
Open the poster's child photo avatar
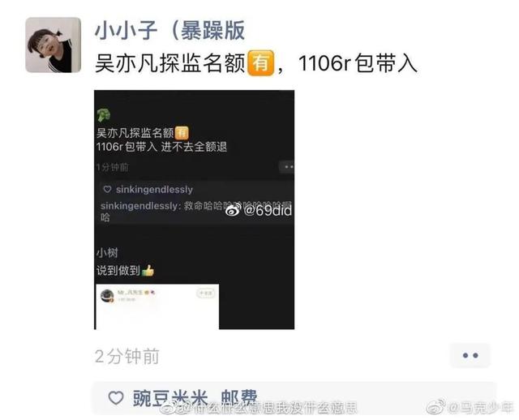pyautogui.click(x=54, y=45)
